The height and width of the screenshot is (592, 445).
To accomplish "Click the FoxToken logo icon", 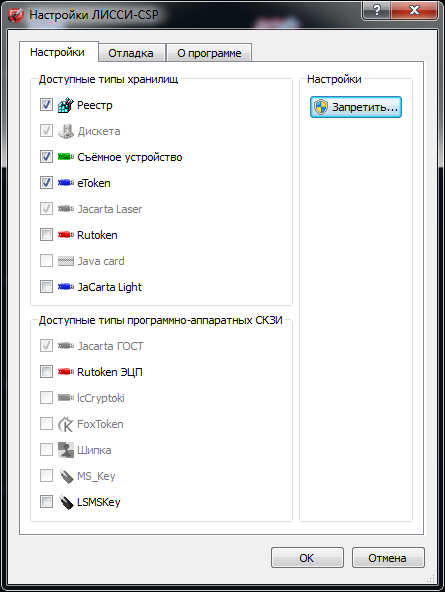I will pos(66,424).
